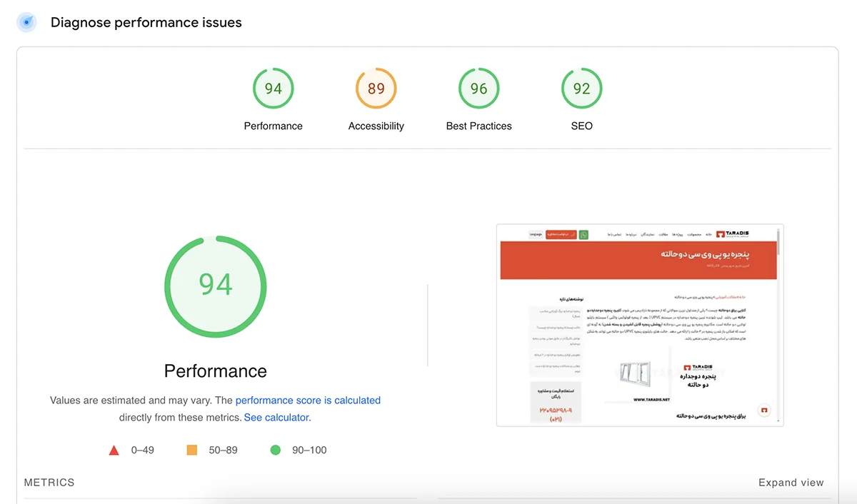Click the SEO category label
857x504 pixels.
point(582,126)
